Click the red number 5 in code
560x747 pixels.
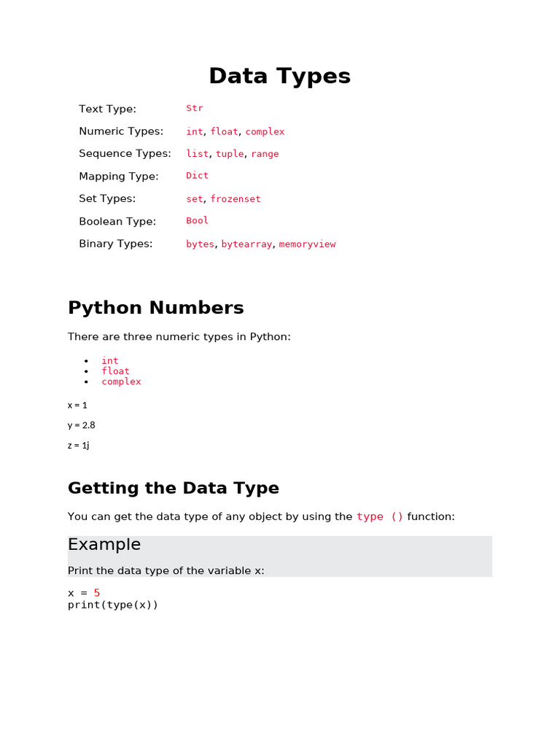pyautogui.click(x=97, y=593)
